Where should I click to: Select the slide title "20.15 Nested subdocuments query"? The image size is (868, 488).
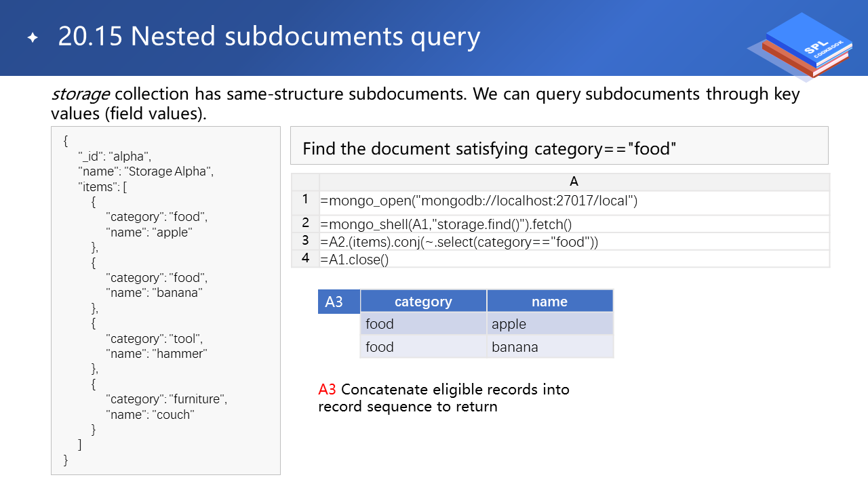269,37
